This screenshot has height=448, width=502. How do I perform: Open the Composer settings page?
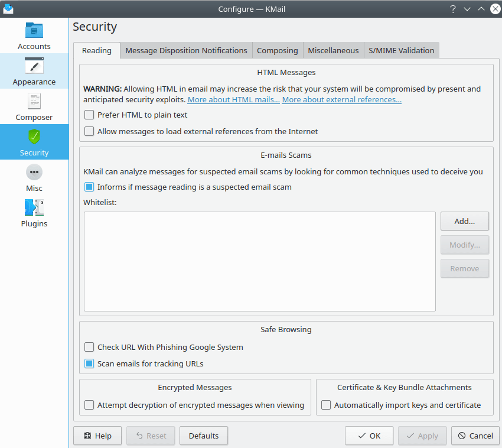[x=34, y=106]
